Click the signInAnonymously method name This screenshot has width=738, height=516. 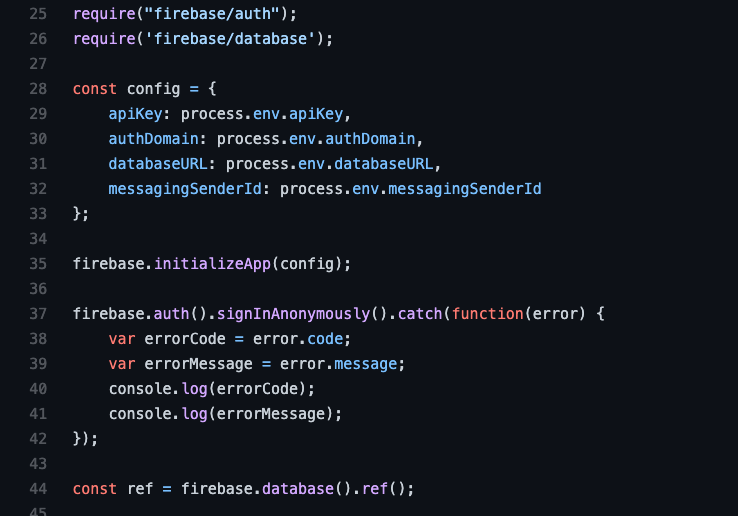[293, 314]
